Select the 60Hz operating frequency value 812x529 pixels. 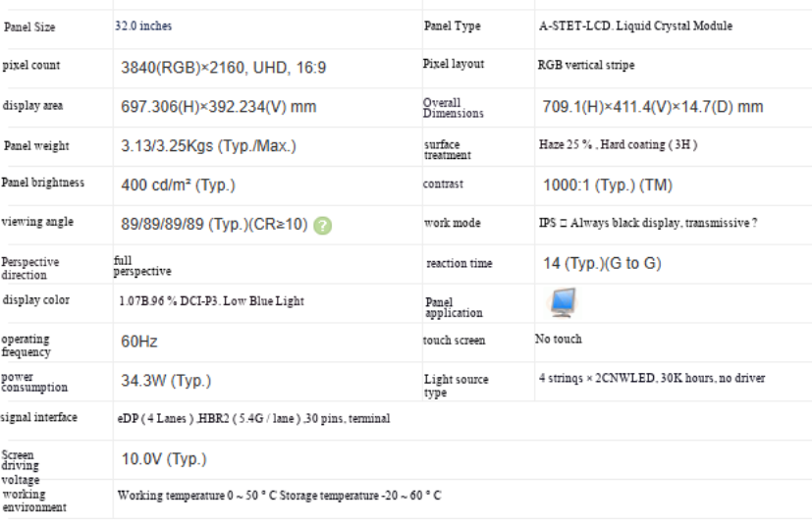pyautogui.click(x=139, y=342)
